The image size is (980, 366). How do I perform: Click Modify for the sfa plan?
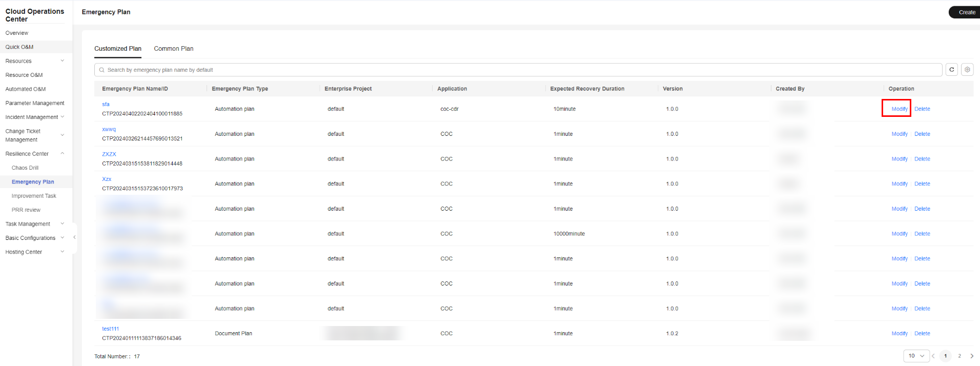900,109
